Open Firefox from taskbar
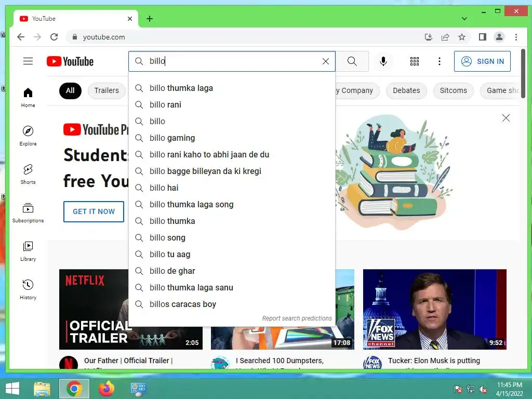 (107, 389)
